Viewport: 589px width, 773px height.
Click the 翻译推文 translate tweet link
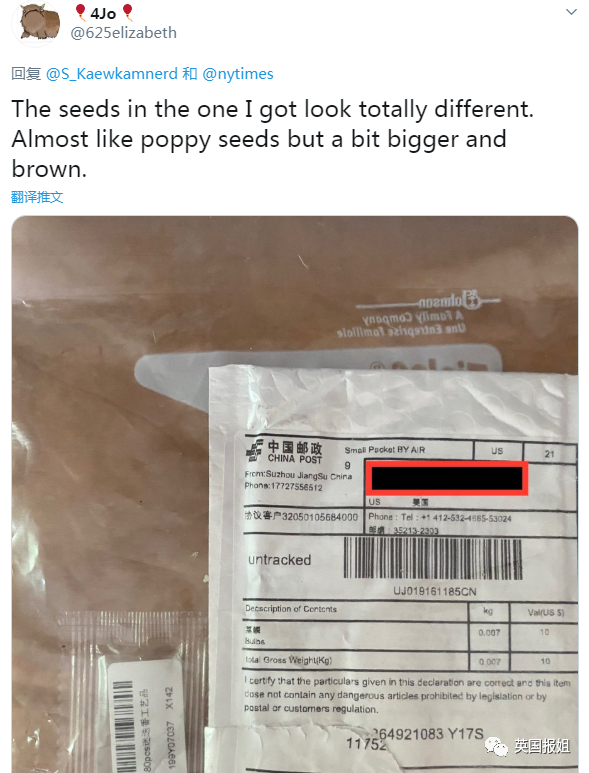pos(37,197)
